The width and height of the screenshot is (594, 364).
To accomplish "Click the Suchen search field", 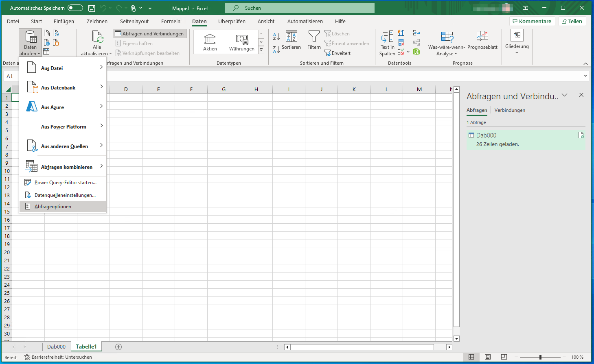I will [299, 8].
